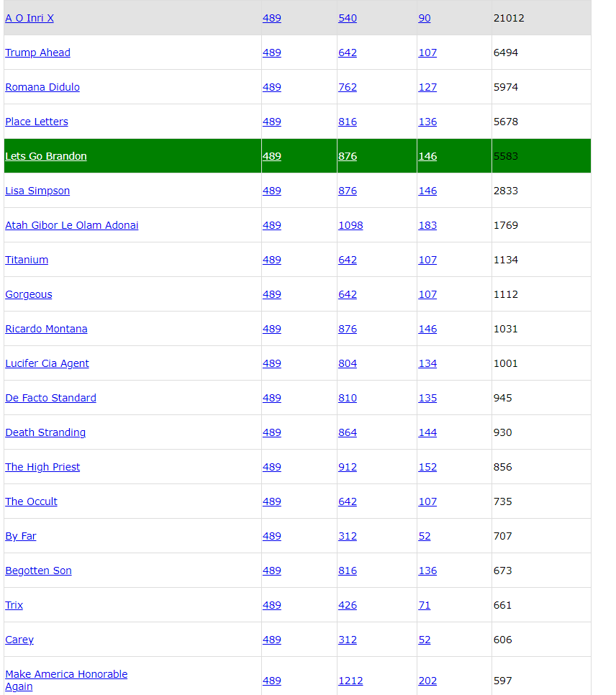Click 540 in the A O Inri X row

point(348,18)
